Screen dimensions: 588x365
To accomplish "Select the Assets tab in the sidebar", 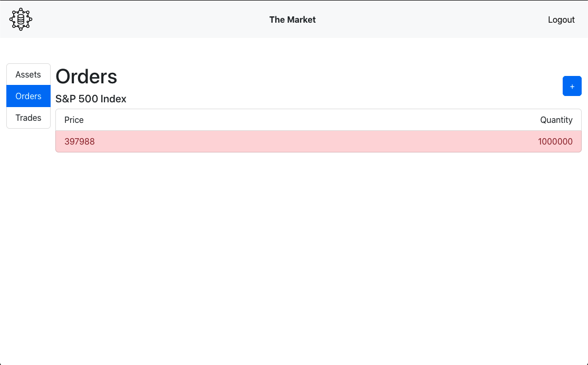I will [28, 74].
